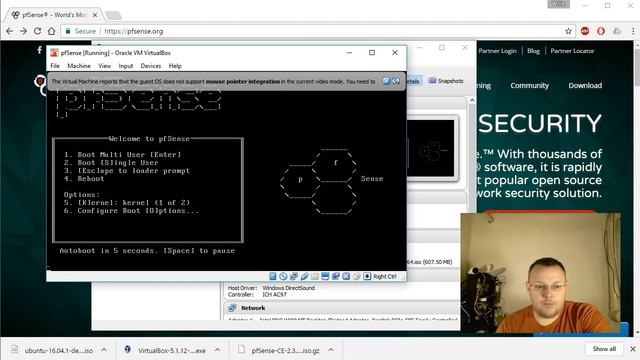This screenshot has height=360, width=640.
Task: Open a new Chrome tab
Action: pyautogui.click(x=113, y=16)
